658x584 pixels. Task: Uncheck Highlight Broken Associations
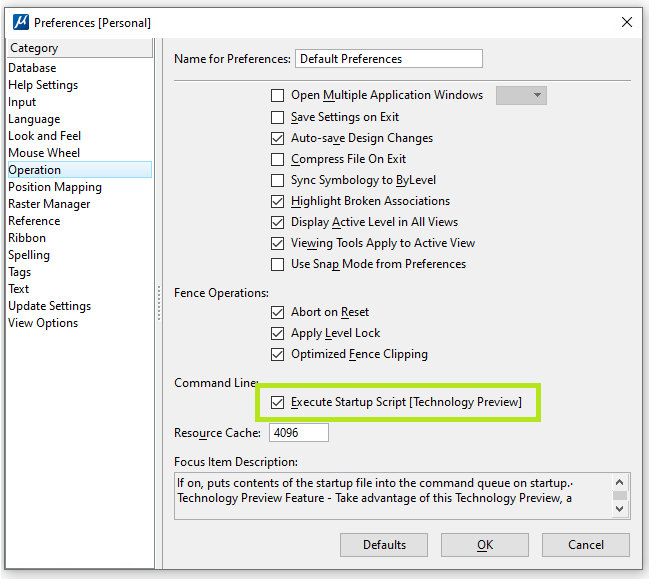[277, 201]
